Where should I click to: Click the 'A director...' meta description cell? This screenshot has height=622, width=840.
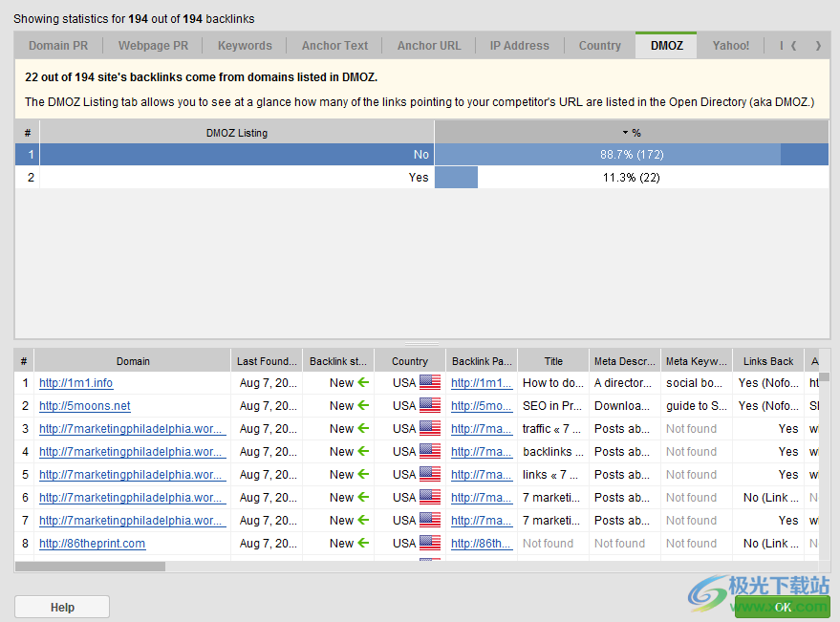(625, 383)
